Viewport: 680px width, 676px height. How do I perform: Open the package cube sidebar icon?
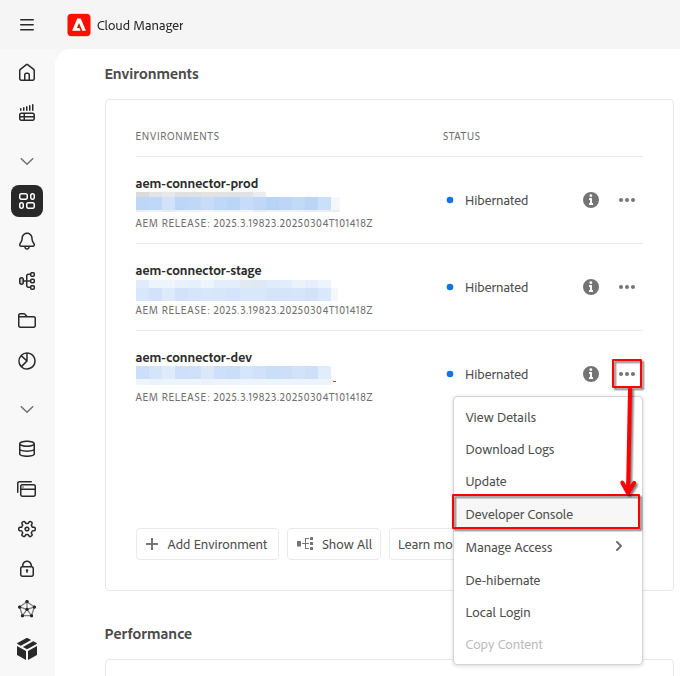point(27,649)
